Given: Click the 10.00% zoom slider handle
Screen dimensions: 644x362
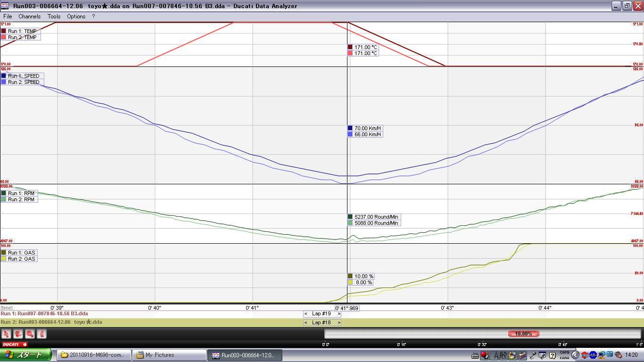Looking at the screenshot, I should (523, 334).
